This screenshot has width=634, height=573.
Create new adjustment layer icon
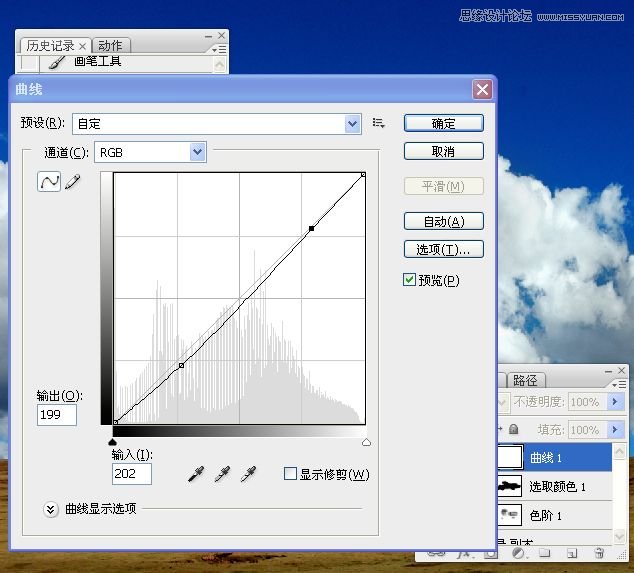click(x=518, y=553)
